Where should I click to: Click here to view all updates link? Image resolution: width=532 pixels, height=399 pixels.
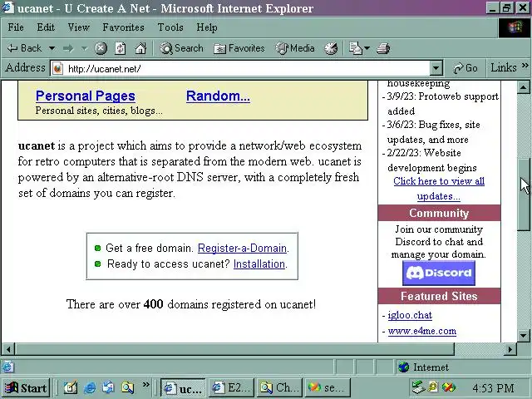coord(439,189)
